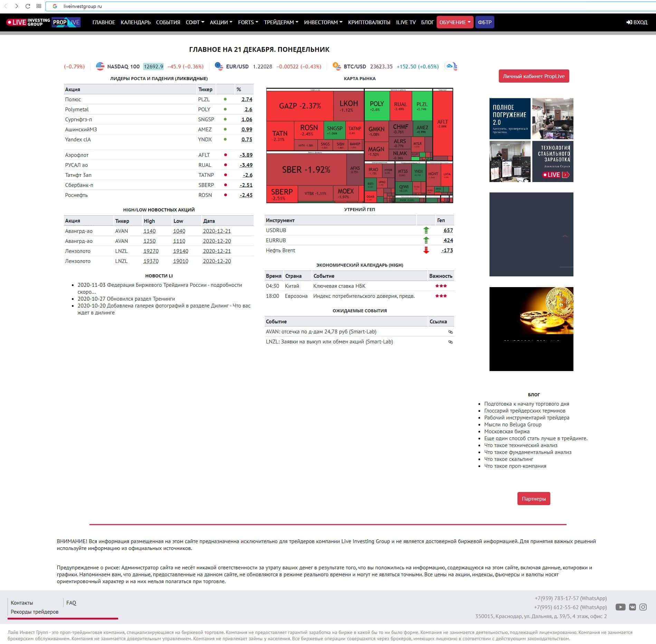The width and height of the screenshot is (656, 644).
Task: Click the Live Investing Group logo
Action: pos(28,22)
